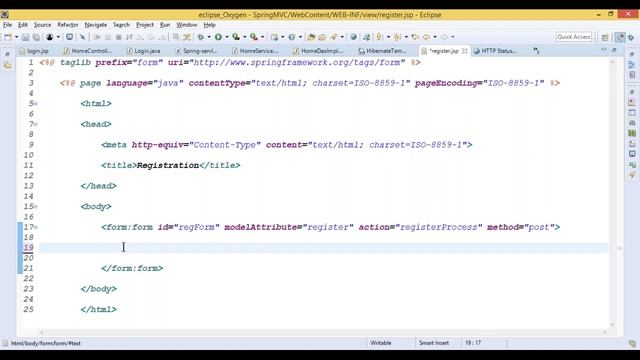Screen dimensions: 640x360
Task: Click the Skip All Breakpoints icon
Action: [82, 37]
